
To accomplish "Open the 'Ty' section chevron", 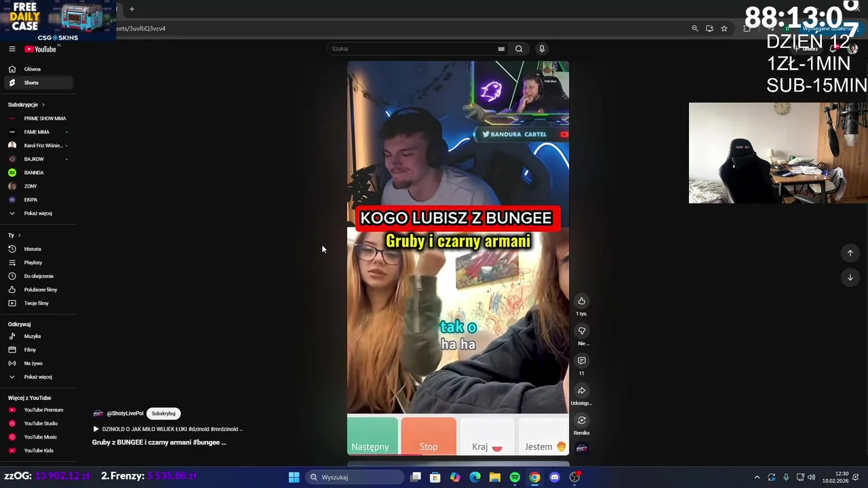I will coord(19,235).
